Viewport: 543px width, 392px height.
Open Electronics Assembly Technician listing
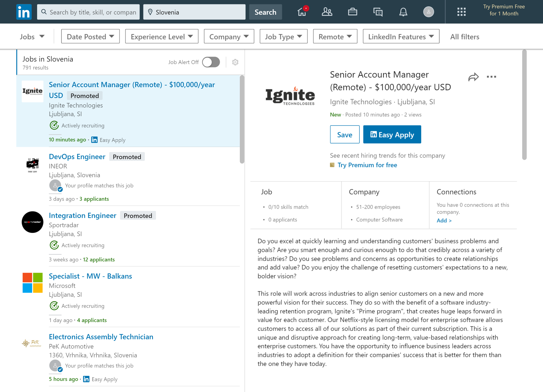[x=101, y=337]
